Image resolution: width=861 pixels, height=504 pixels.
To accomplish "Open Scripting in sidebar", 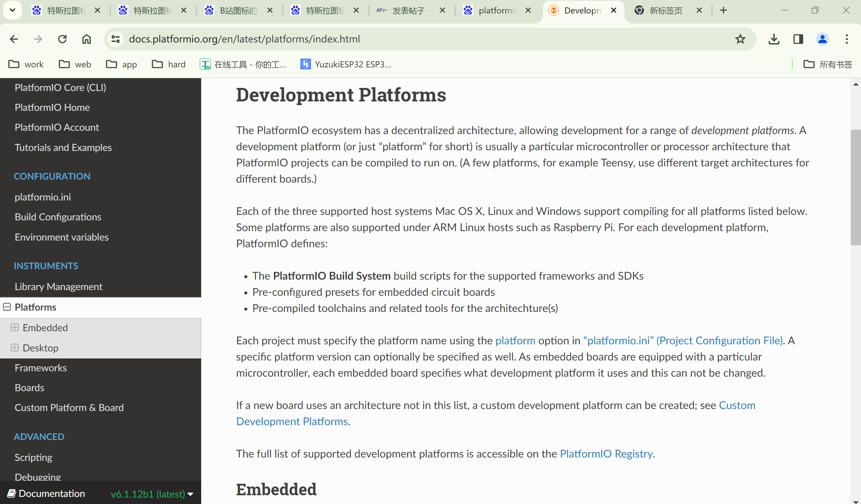I will 33,458.
